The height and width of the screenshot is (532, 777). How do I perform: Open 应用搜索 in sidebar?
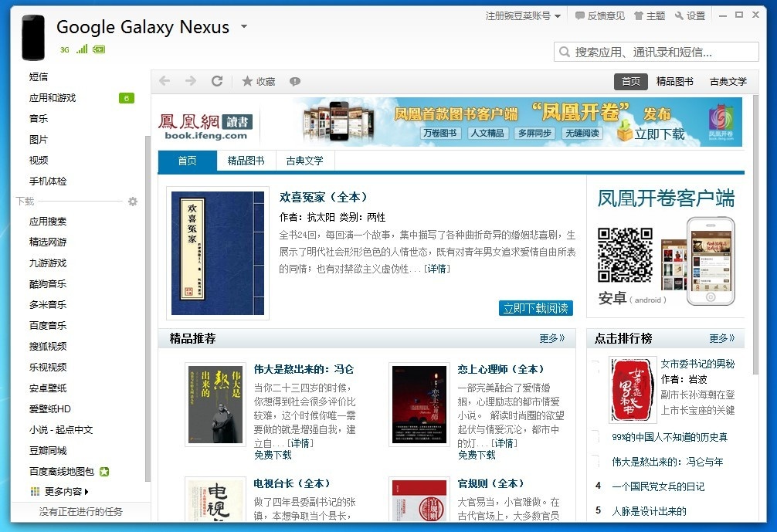pyautogui.click(x=48, y=222)
